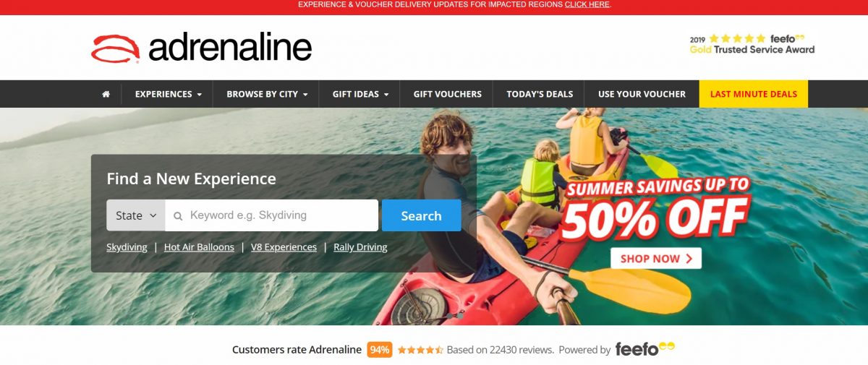868x365 pixels.
Task: Click the Adrenaline logo
Action: click(202, 48)
